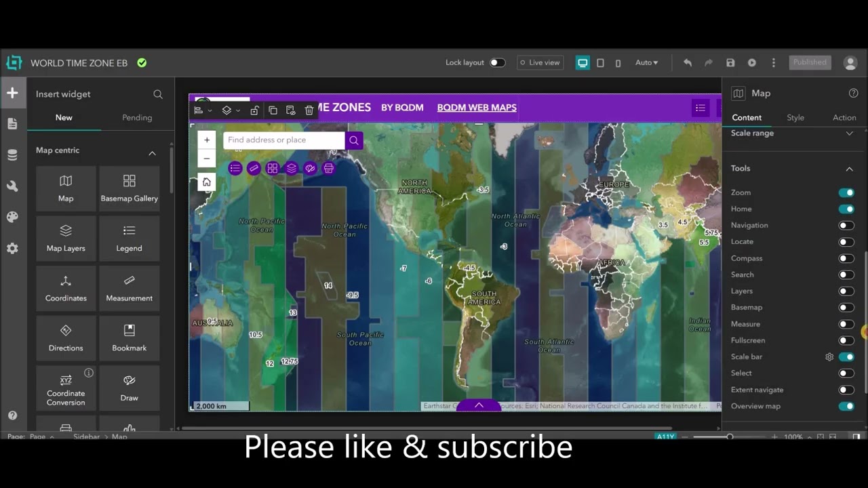Switch to tablet device view
Image resolution: width=868 pixels, height=488 pixels.
pyautogui.click(x=600, y=62)
